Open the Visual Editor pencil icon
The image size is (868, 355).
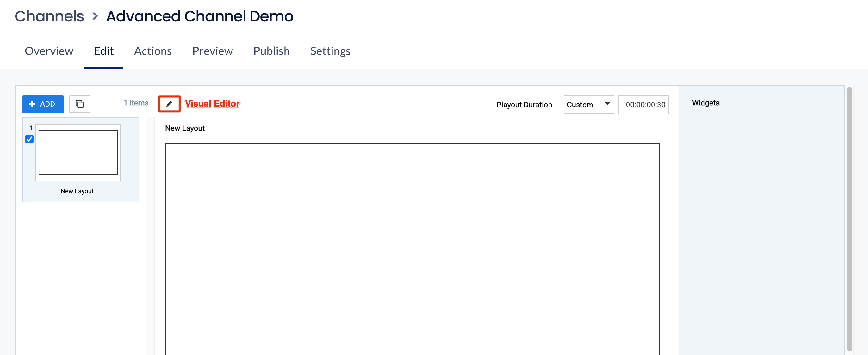tap(169, 104)
